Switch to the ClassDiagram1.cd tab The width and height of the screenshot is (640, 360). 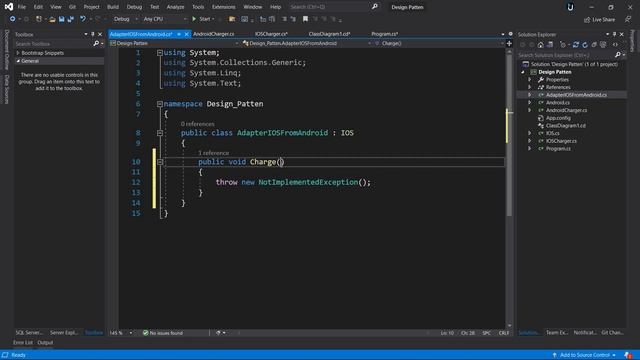coord(329,34)
